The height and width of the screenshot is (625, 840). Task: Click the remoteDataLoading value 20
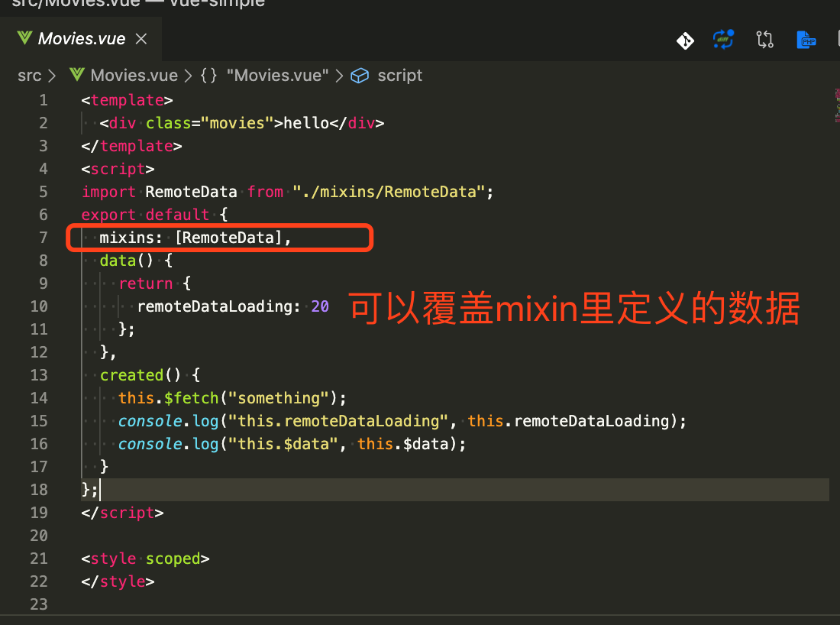tap(320, 306)
